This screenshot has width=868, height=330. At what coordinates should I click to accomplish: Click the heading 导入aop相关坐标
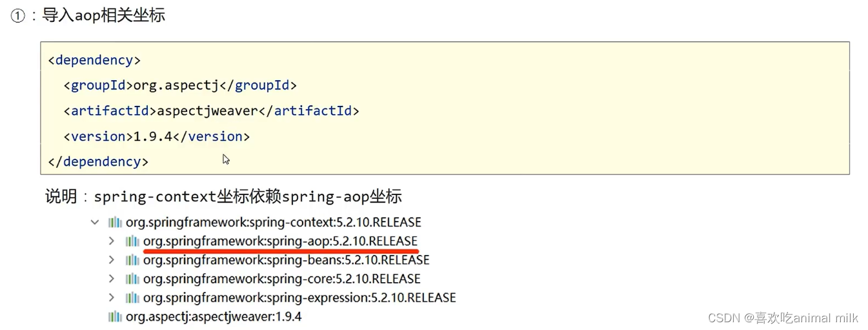(x=103, y=15)
